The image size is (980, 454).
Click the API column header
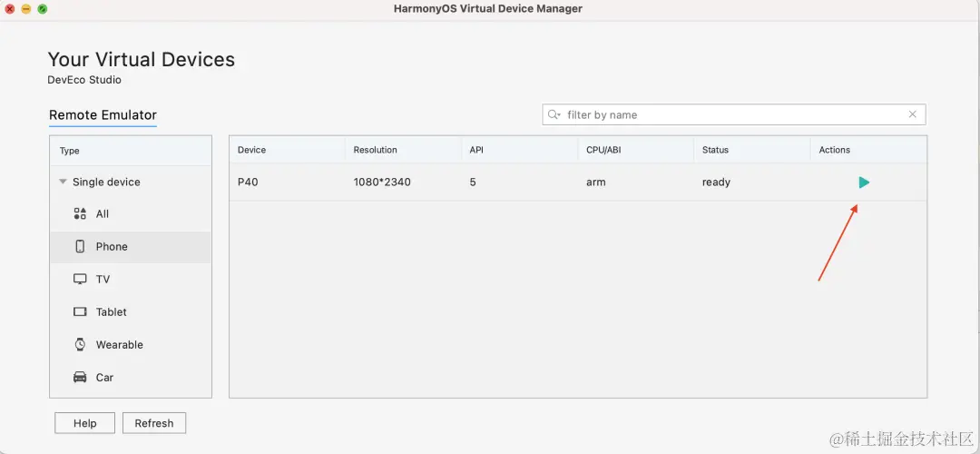[x=519, y=150]
